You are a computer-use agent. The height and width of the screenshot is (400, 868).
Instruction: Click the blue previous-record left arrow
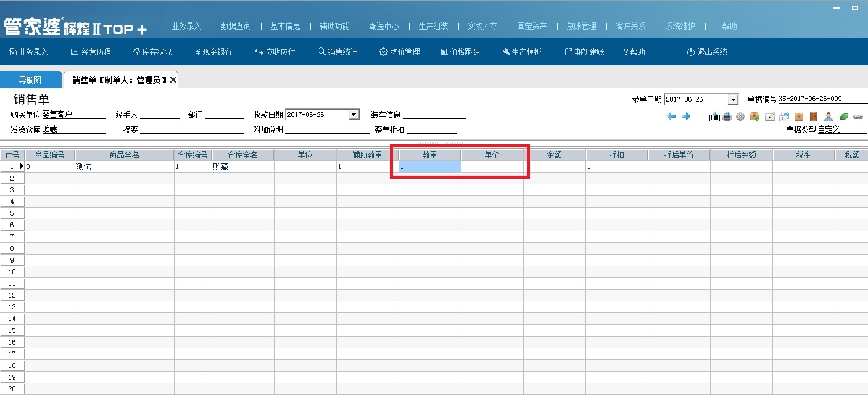pyautogui.click(x=671, y=116)
